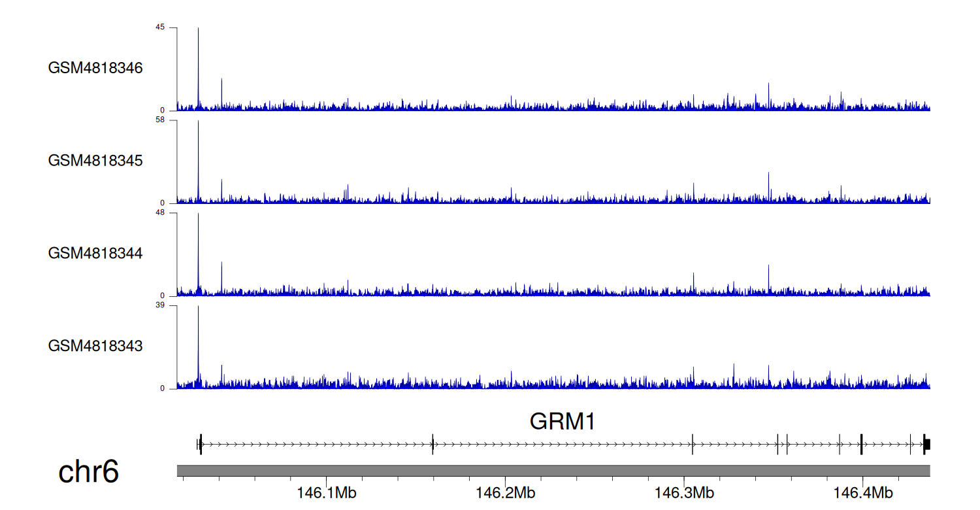Click the GSM4818344 track name

point(95,253)
